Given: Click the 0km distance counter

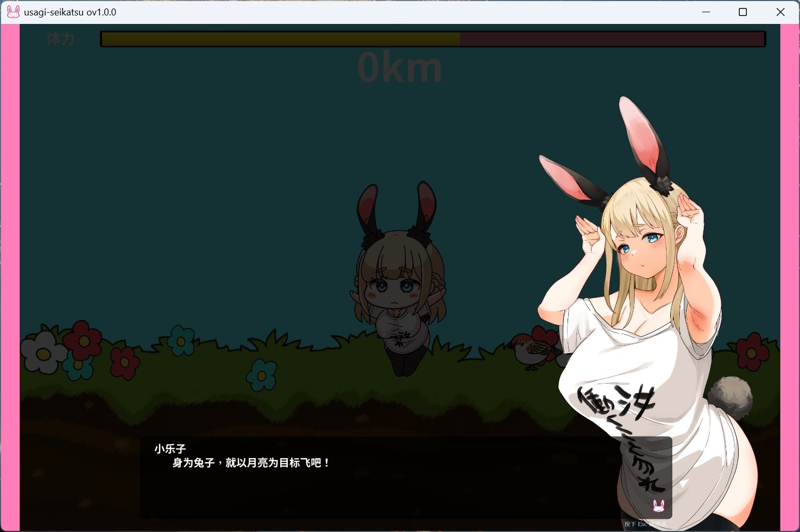Looking at the screenshot, I should coord(399,68).
